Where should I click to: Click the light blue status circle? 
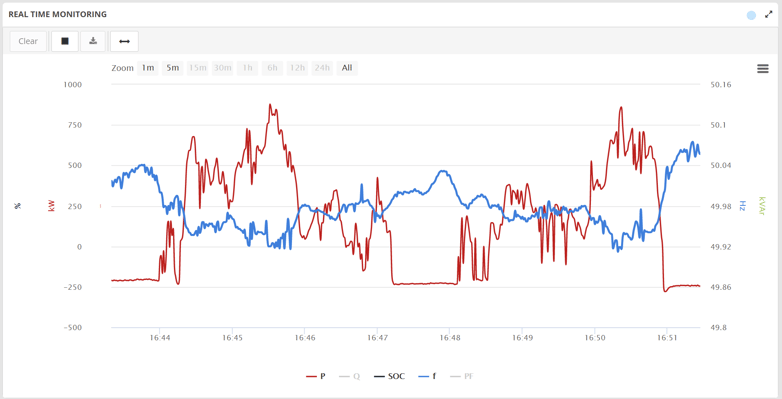pyautogui.click(x=751, y=15)
